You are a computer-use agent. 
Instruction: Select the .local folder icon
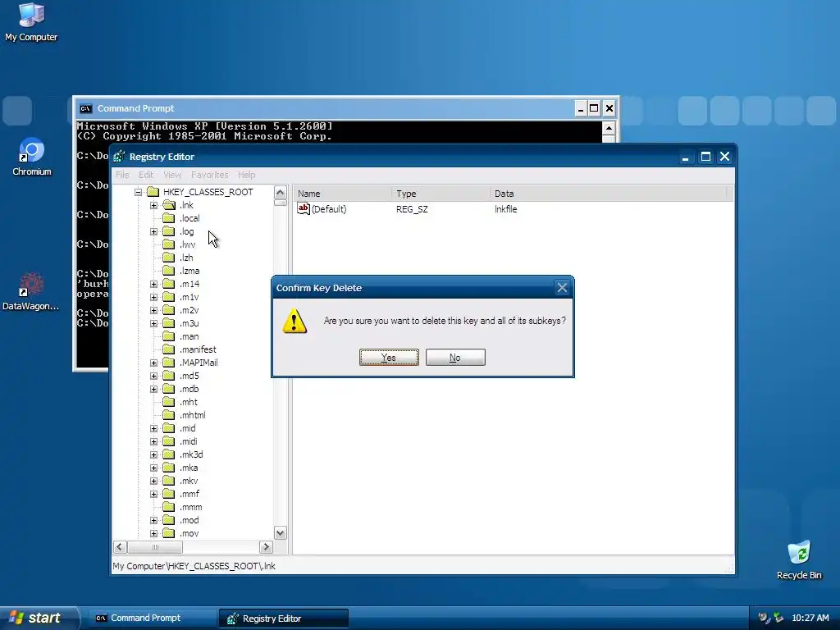coord(169,218)
